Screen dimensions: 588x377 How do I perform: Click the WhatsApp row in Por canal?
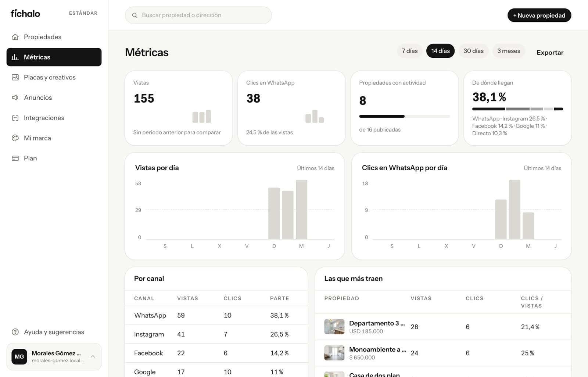pos(216,315)
